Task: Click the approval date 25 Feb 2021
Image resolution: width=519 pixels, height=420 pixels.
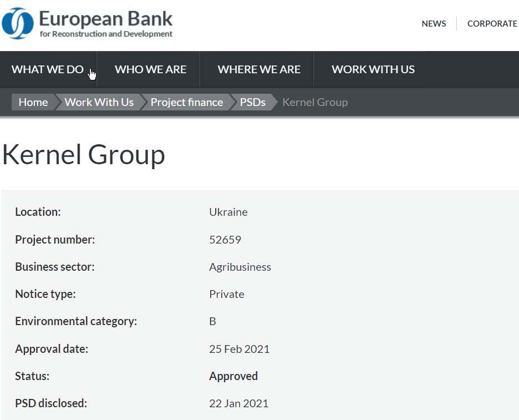Action: tap(240, 349)
